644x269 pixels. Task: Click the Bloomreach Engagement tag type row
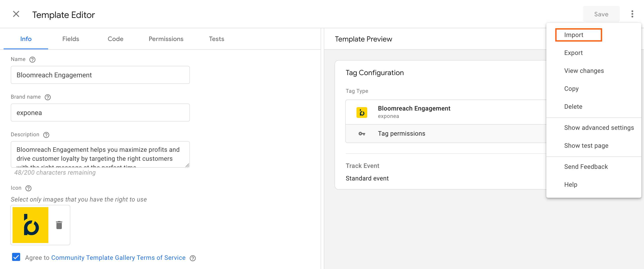pos(446,112)
